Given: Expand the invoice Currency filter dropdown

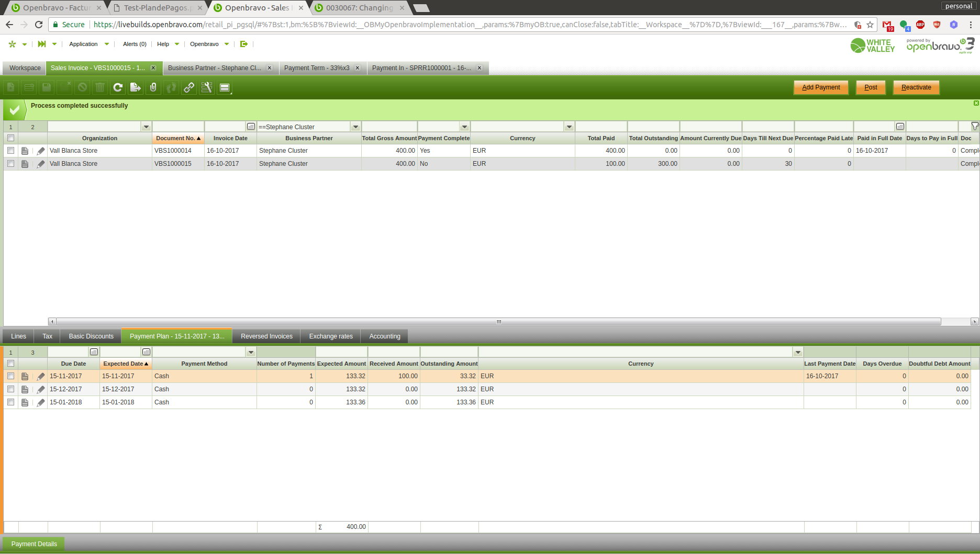Looking at the screenshot, I should click(x=569, y=127).
